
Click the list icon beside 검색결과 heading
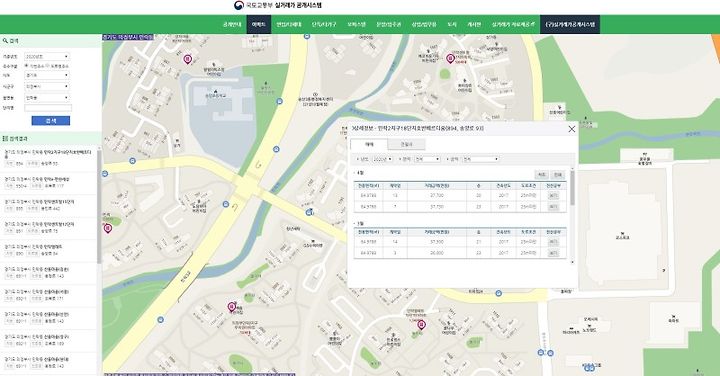(5, 138)
